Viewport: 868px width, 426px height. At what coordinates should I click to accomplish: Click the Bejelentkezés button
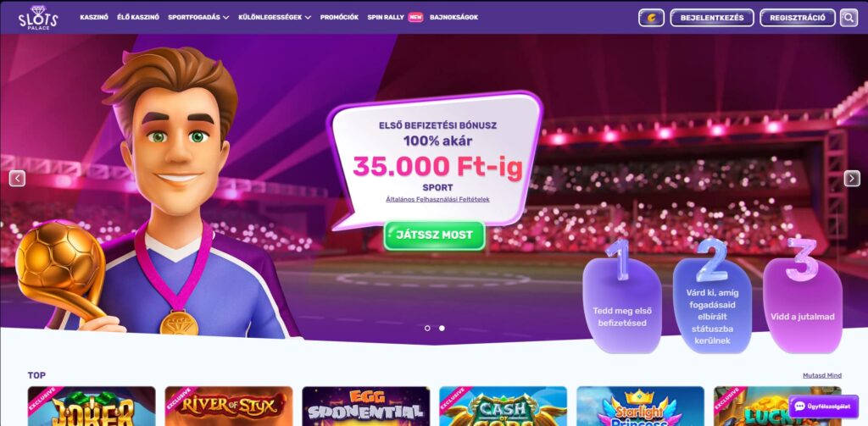click(x=712, y=18)
